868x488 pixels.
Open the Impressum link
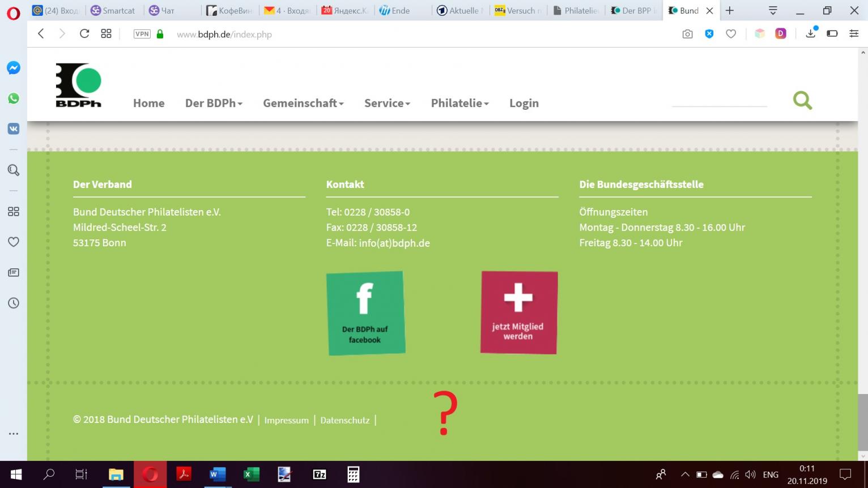pyautogui.click(x=287, y=420)
